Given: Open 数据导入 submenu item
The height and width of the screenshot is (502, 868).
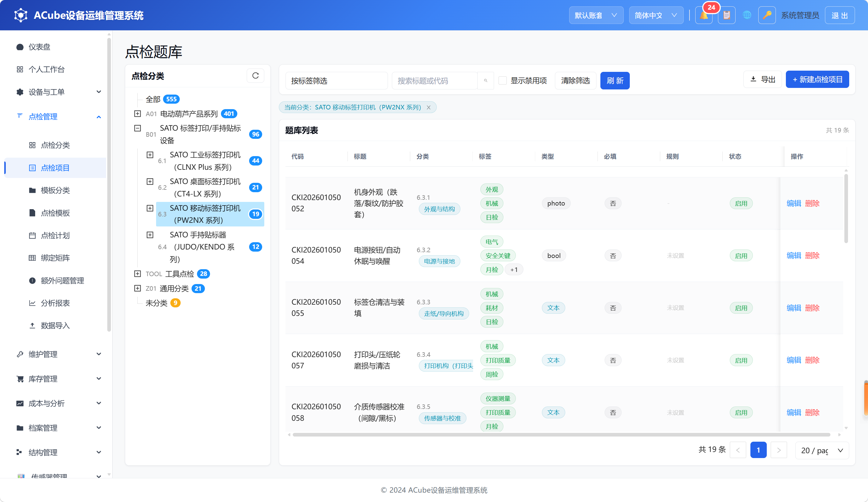Looking at the screenshot, I should 55,325.
